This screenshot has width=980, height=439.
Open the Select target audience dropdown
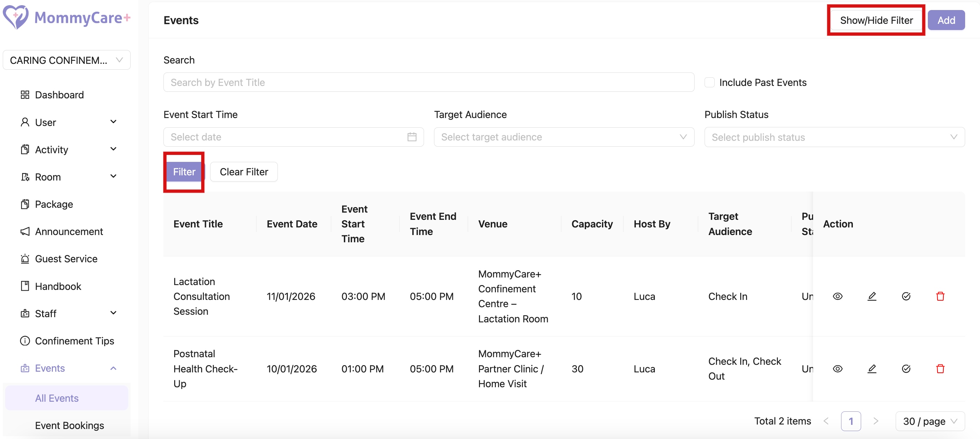(x=563, y=137)
